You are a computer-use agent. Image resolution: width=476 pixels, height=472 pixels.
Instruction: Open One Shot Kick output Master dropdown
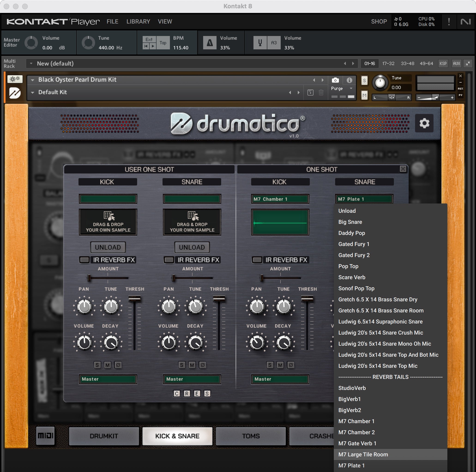pos(280,379)
